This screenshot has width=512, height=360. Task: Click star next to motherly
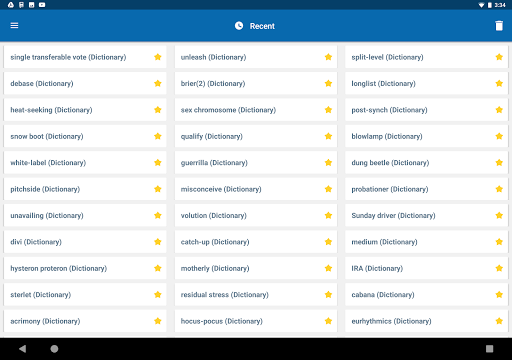(x=328, y=268)
